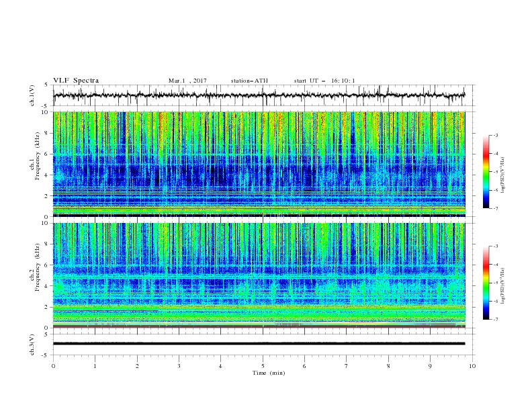Click the '2' minute tick label
The image size is (532, 411).
point(137,366)
